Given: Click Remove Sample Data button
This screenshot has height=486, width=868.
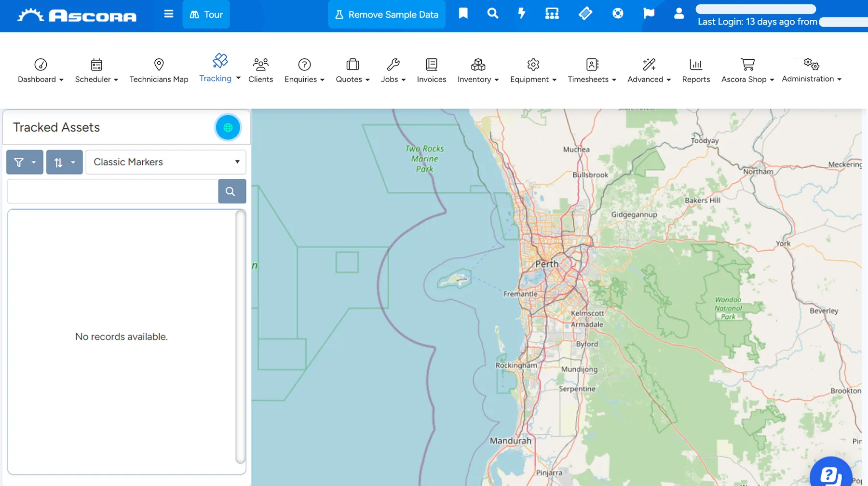Looking at the screenshot, I should pyautogui.click(x=387, y=14).
